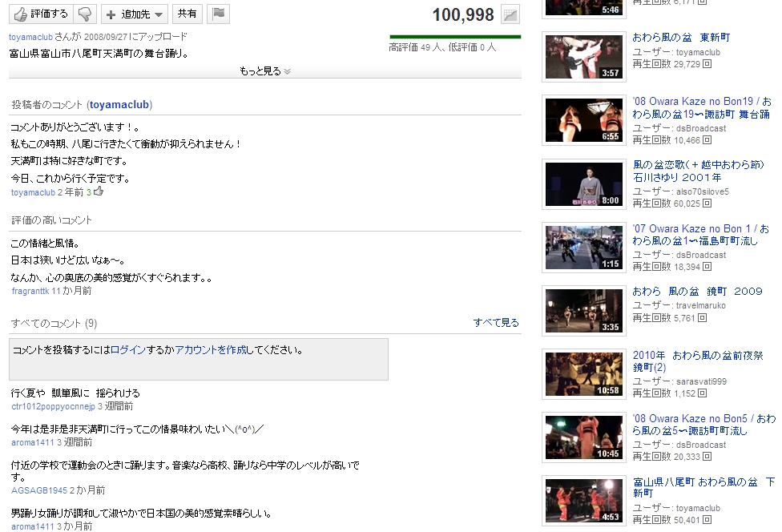
Task: Open すべて見る to view all comments
Action: [x=496, y=323]
